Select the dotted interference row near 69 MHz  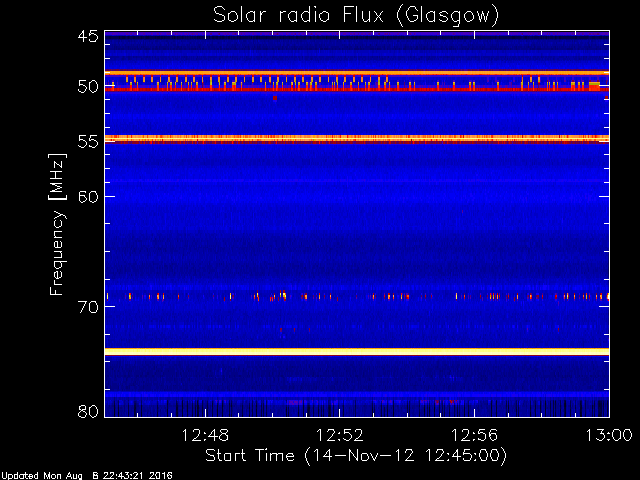coord(357,296)
